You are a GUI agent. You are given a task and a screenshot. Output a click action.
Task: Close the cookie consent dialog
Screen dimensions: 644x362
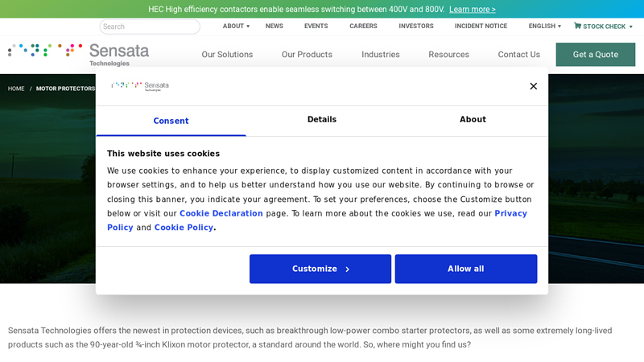tap(533, 86)
